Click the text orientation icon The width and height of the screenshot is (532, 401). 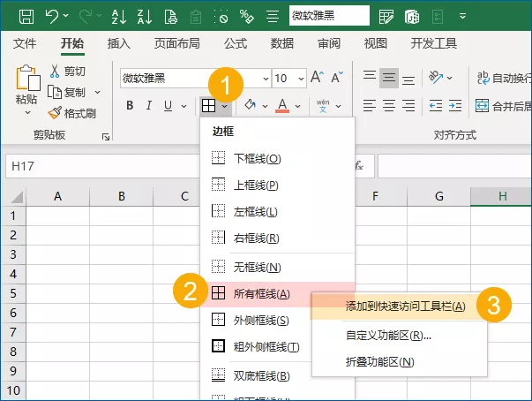(x=436, y=77)
